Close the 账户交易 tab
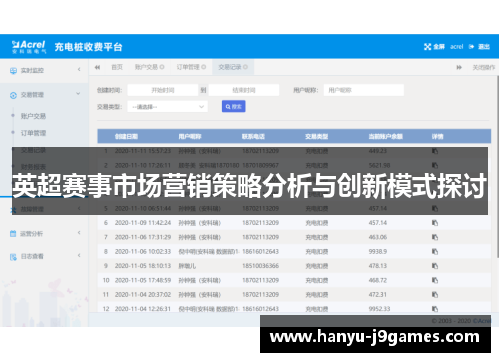 tap(162, 67)
